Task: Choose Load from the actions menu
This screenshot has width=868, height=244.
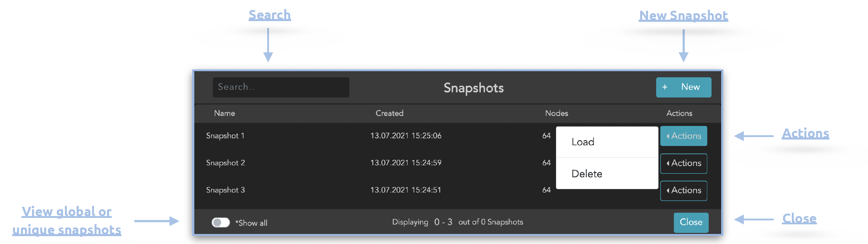Action: pyautogui.click(x=583, y=142)
